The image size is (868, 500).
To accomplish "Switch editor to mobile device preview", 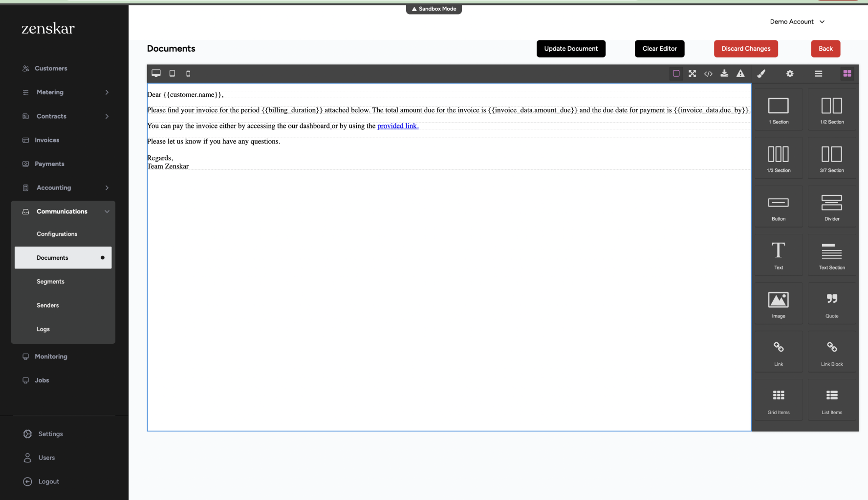I will [188, 74].
